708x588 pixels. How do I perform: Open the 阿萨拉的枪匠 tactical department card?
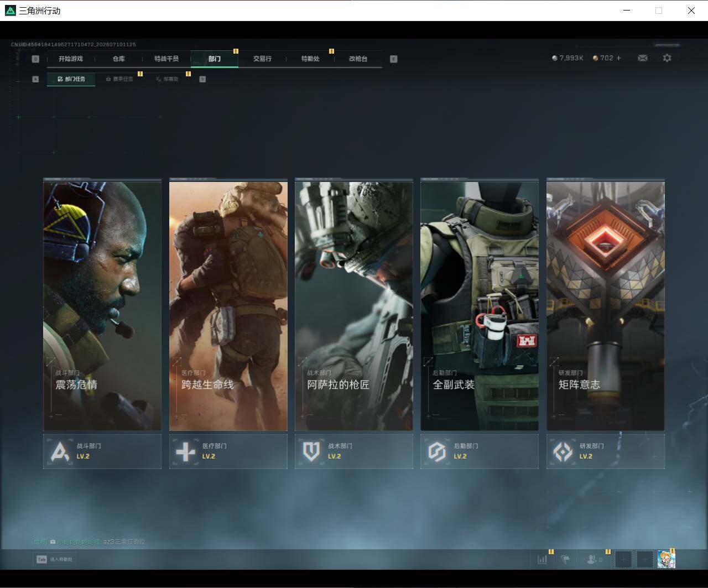tap(354, 305)
